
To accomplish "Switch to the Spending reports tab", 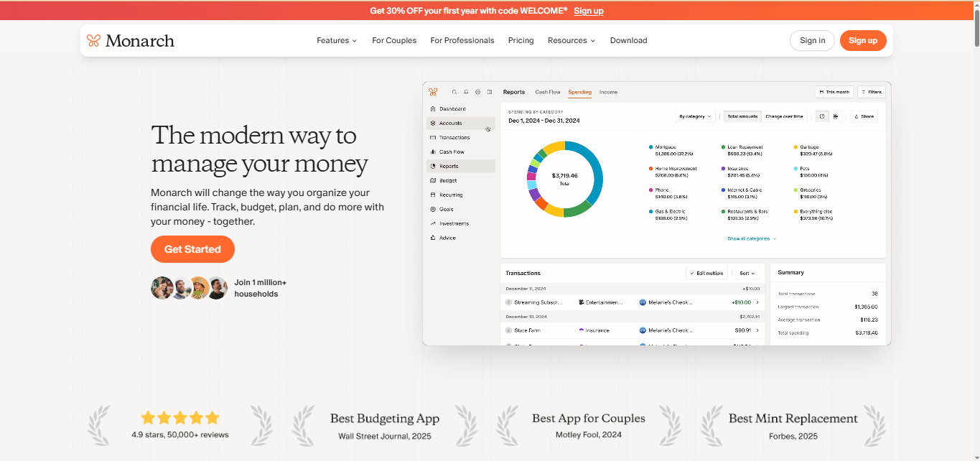I will (x=580, y=92).
